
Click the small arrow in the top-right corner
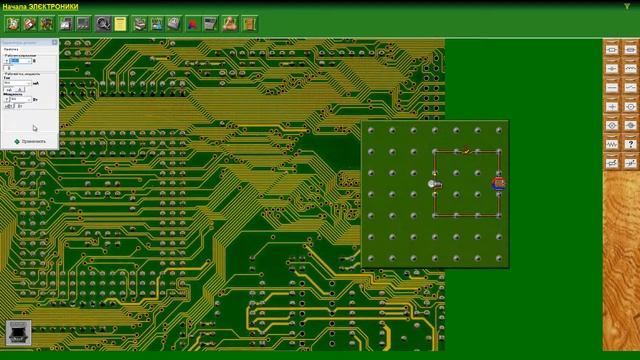627,6
